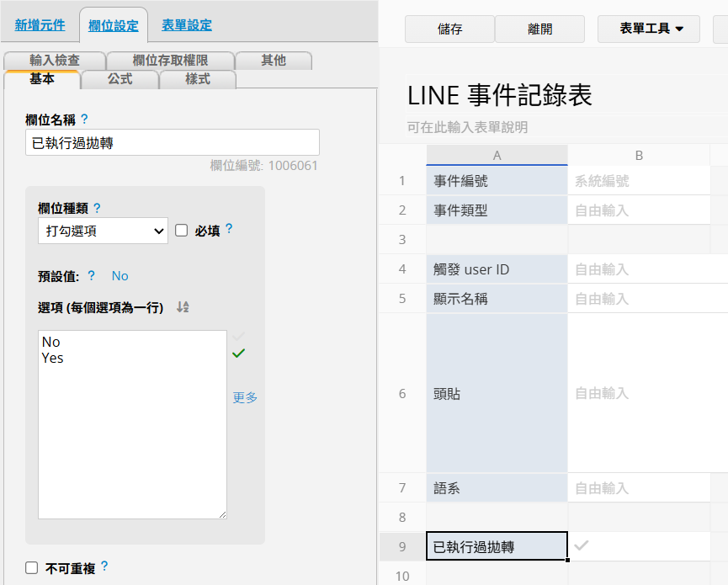Toggle the 不可重複 checkbox
This screenshot has width=728, height=585.
coord(32,568)
